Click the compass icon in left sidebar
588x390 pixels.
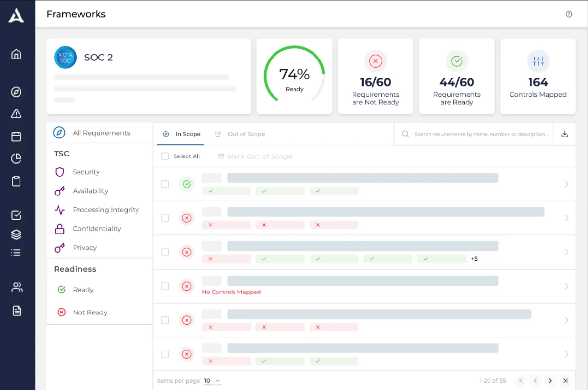click(x=16, y=92)
